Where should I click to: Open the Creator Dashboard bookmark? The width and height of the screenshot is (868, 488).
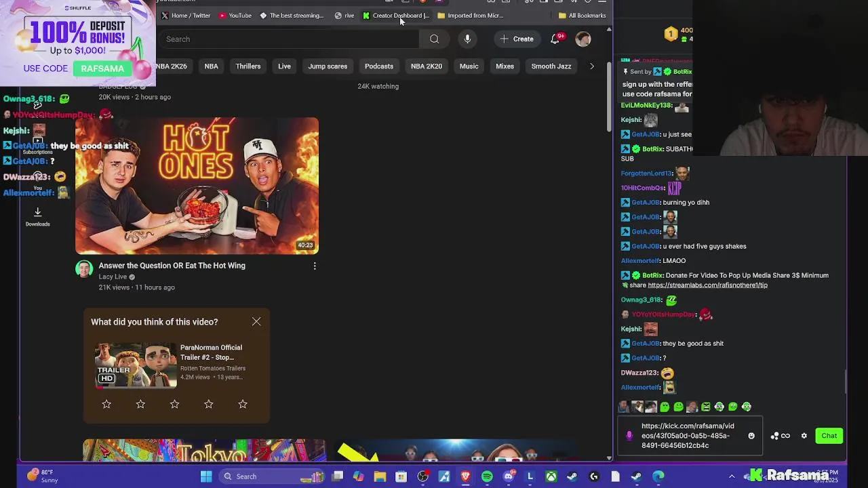[396, 15]
